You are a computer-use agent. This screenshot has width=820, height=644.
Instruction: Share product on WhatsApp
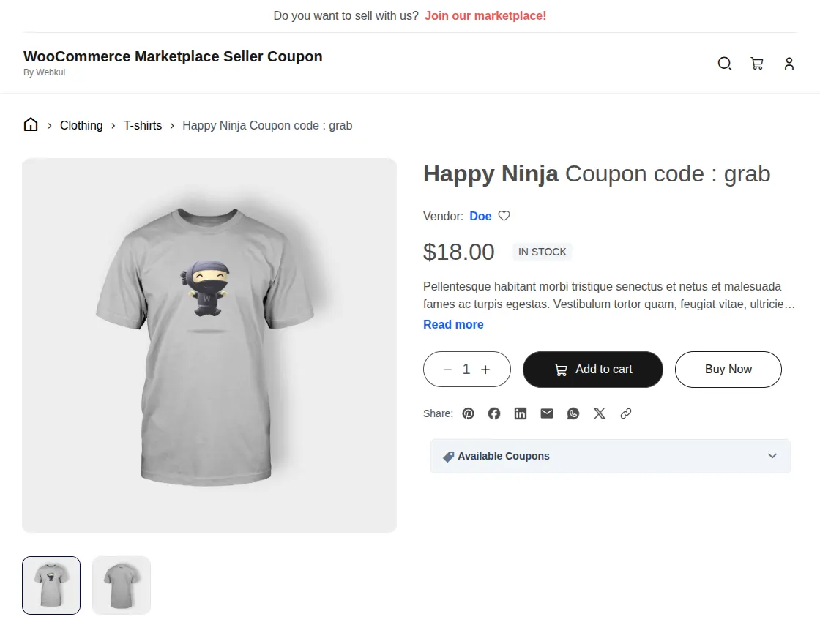coord(573,413)
